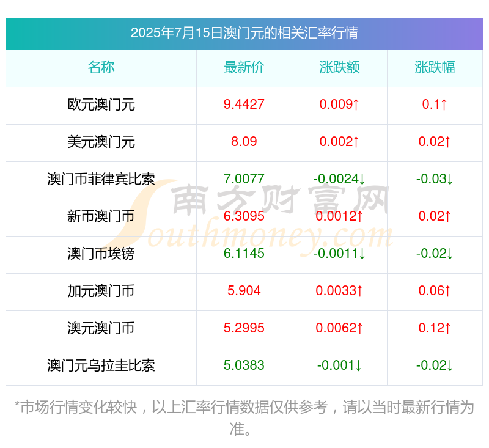
Task: Select the 澳元澳门币 row name
Action: 101,328
